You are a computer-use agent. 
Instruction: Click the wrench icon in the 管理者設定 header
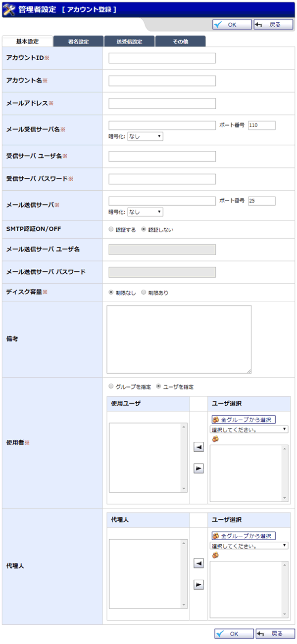[9, 9]
